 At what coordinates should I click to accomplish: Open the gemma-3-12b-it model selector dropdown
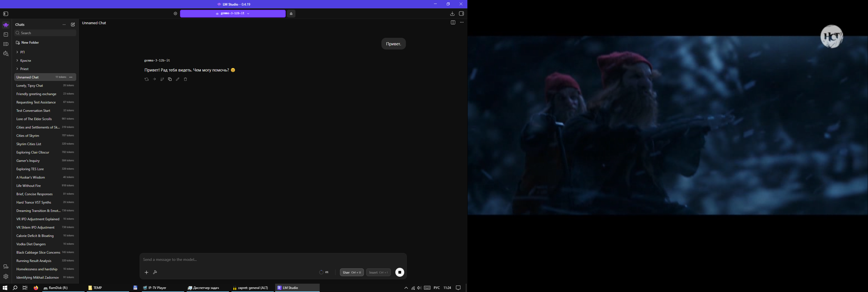pyautogui.click(x=233, y=13)
